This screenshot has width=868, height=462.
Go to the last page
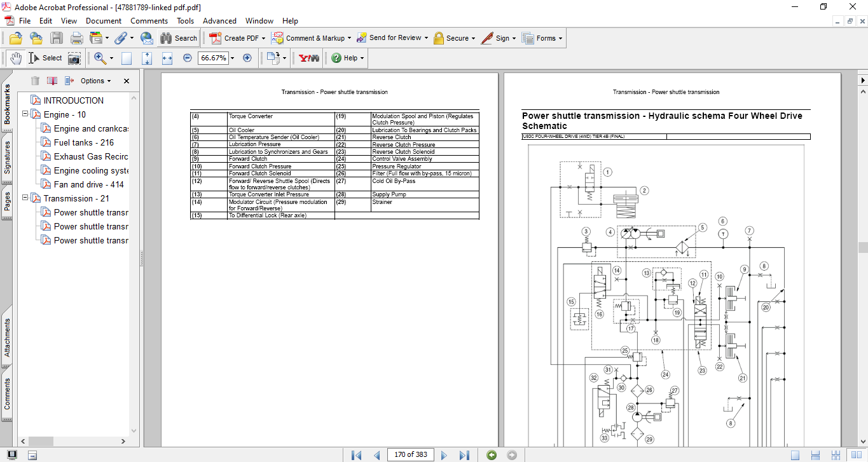click(x=464, y=455)
